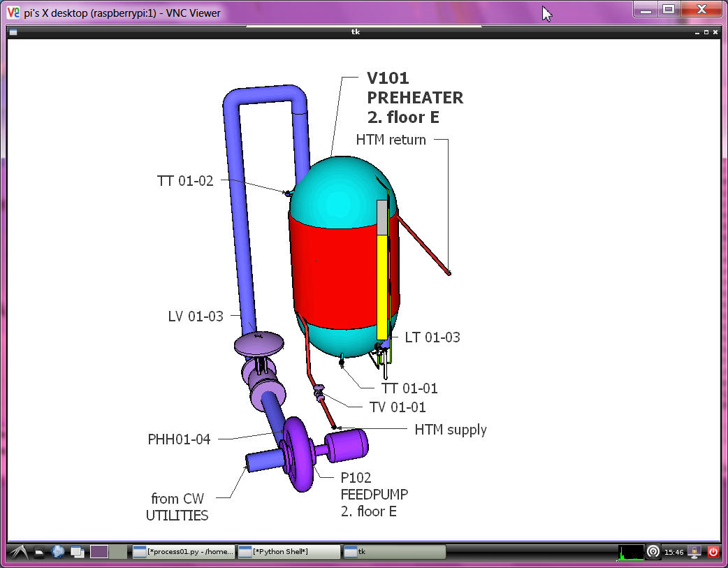
Task: Click the taskbar clock showing 15:46
Action: 674,552
